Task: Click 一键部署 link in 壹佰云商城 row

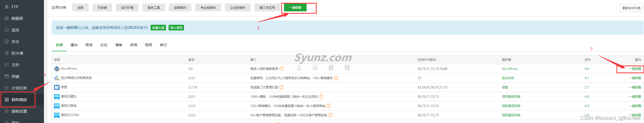Action: (x=635, y=106)
